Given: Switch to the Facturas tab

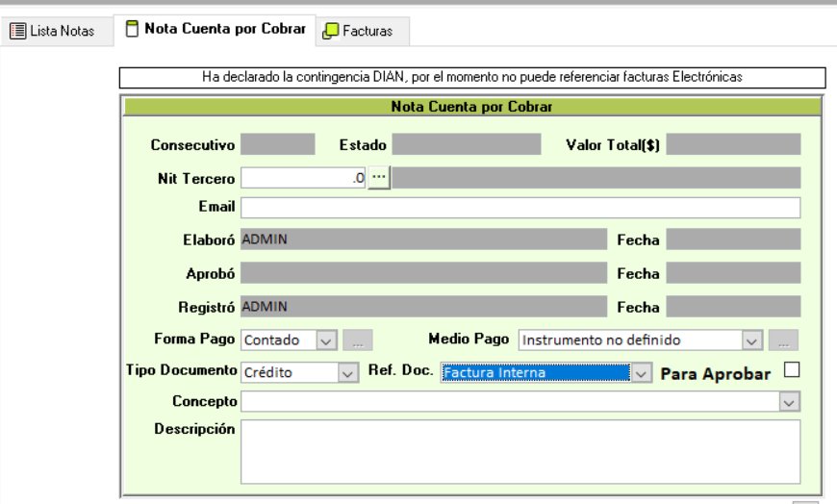Looking at the screenshot, I should tap(368, 31).
